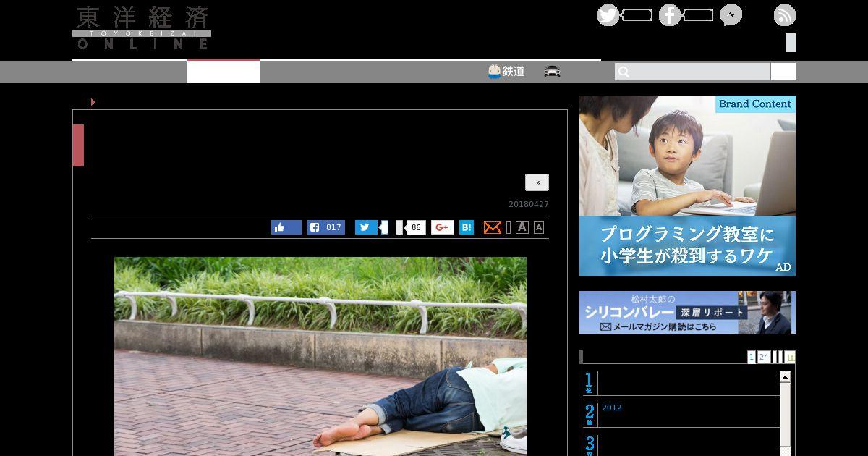Open the rank 1 article row
868x456 pixels.
682,383
